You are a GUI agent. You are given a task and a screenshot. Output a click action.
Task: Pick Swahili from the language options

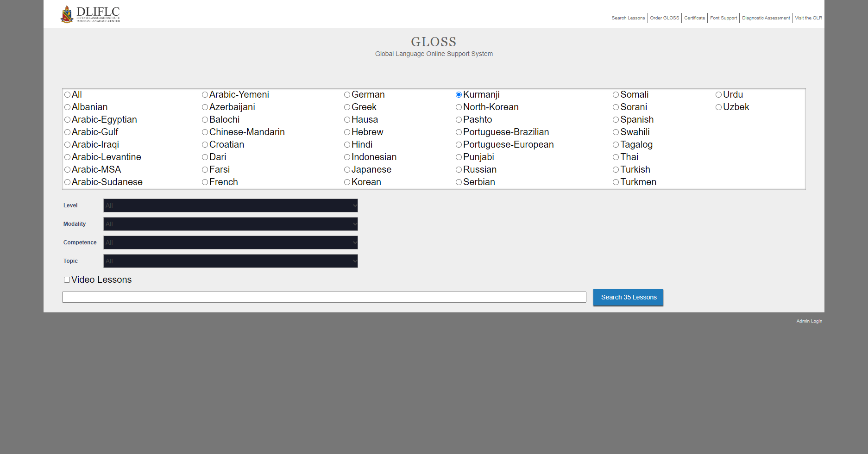(616, 132)
